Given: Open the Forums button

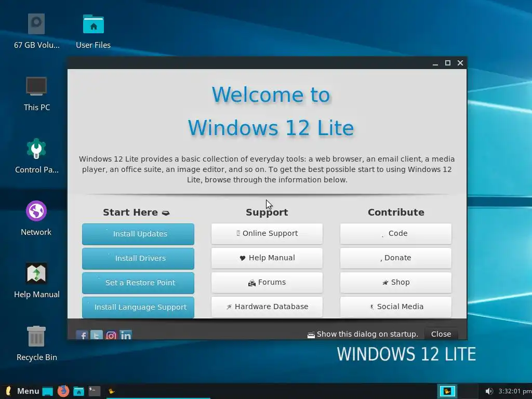Looking at the screenshot, I should (267, 282).
